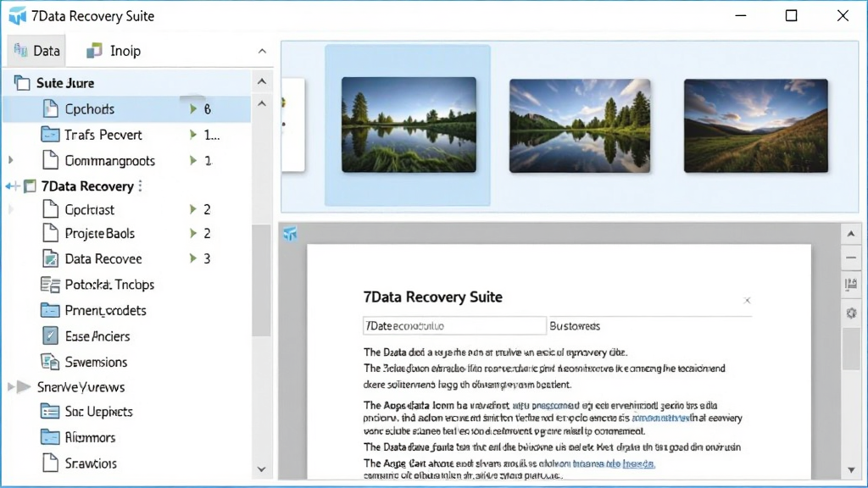Select the Rliomnors label
This screenshot has height=488, width=868.
tap(90, 438)
